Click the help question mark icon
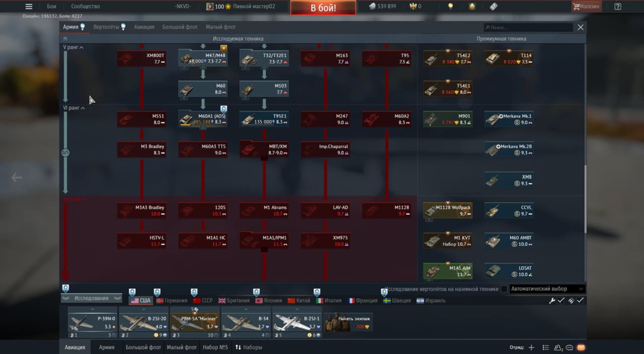Screen dimensions: 644x354 coord(618,7)
